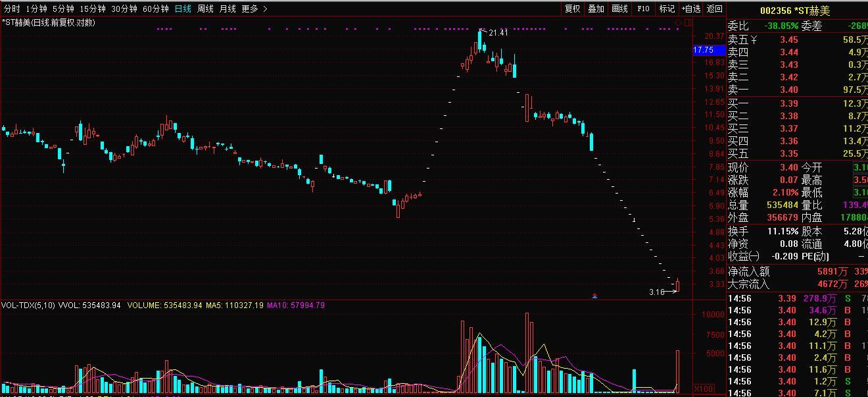Switch to the 周线 weekly tab
Image resolution: width=868 pixels, height=397 pixels.
coord(206,9)
